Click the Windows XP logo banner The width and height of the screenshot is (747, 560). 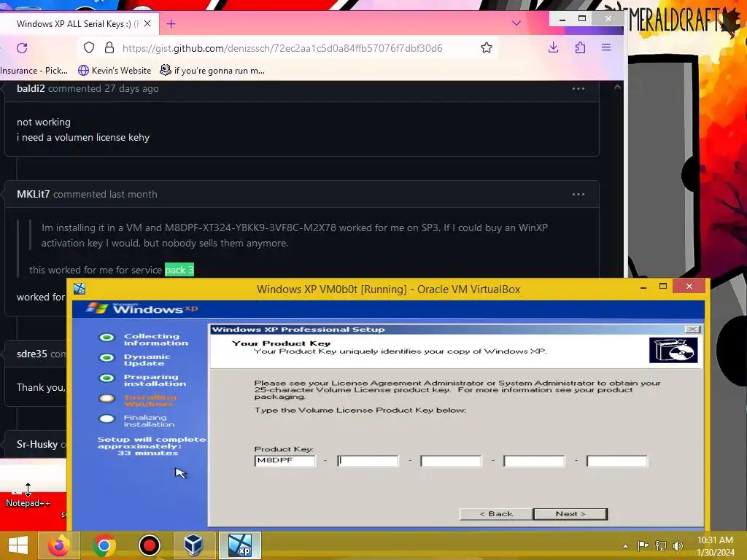click(x=142, y=308)
